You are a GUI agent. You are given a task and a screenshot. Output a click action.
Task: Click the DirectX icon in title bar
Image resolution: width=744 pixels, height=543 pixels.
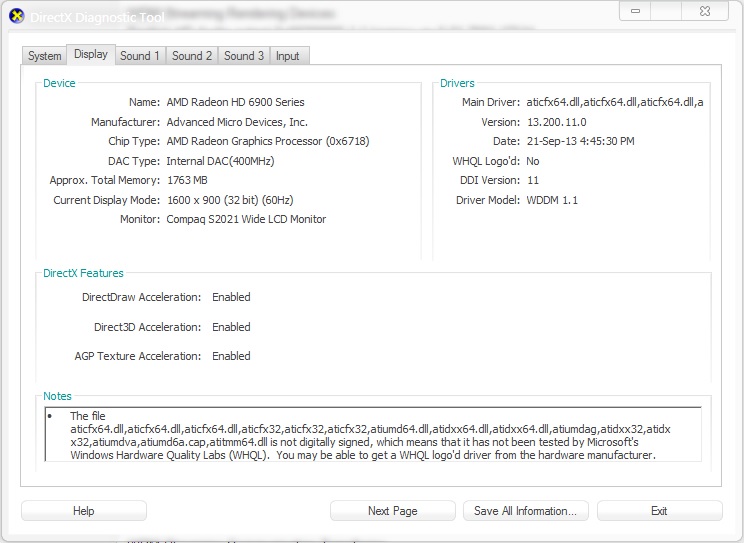15,16
